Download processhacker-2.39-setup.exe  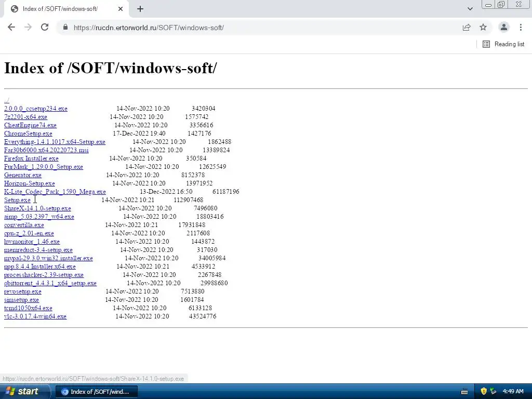(x=44, y=275)
